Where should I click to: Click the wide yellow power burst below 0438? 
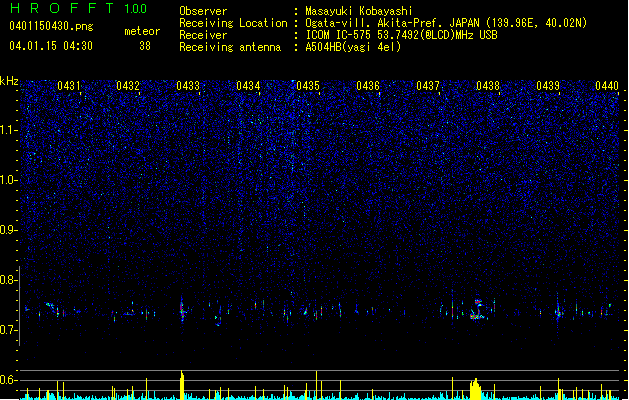pyautogui.click(x=475, y=388)
